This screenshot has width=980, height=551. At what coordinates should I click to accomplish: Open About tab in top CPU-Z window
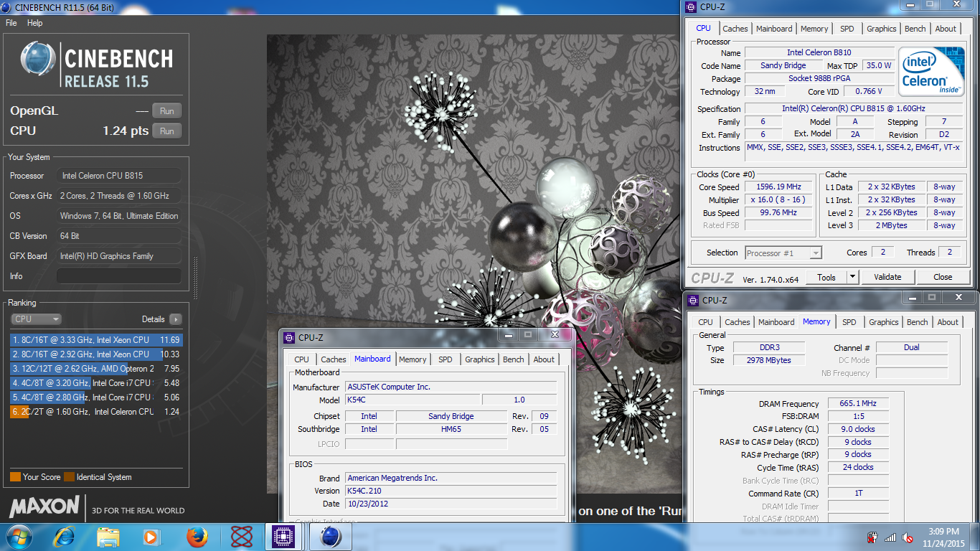[x=946, y=29]
